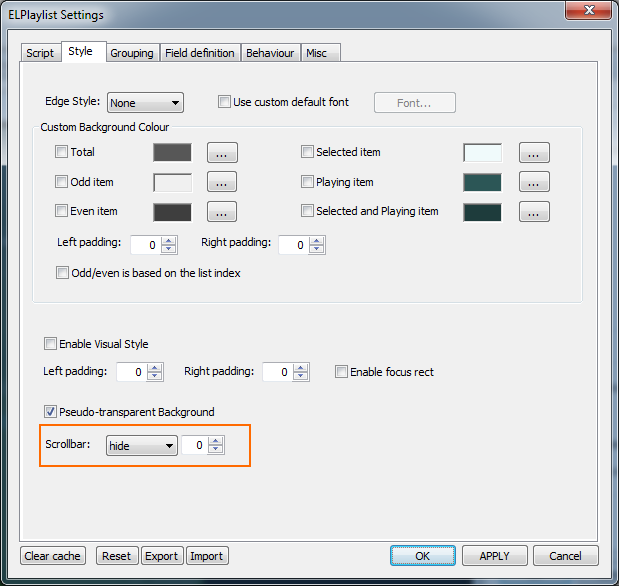Click ... button next to Selected item
The width and height of the screenshot is (619, 586).
point(534,152)
